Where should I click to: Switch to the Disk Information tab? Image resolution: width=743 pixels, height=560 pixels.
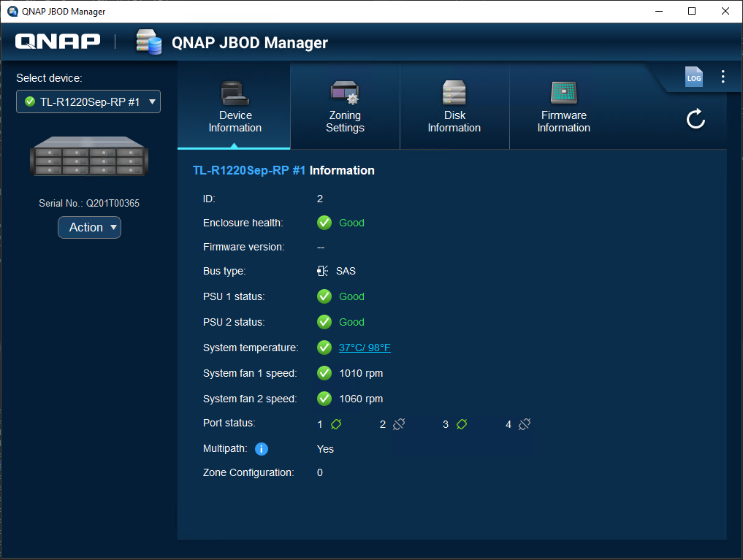click(x=454, y=107)
